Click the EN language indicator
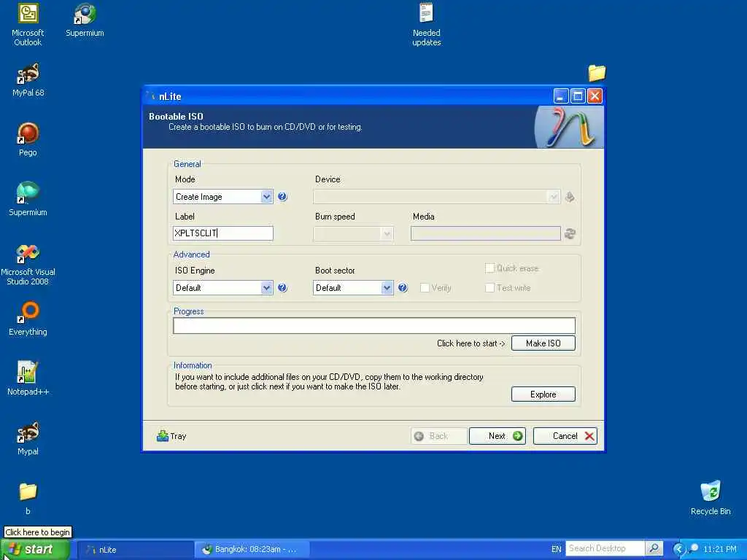The width and height of the screenshot is (747, 560). [x=556, y=549]
